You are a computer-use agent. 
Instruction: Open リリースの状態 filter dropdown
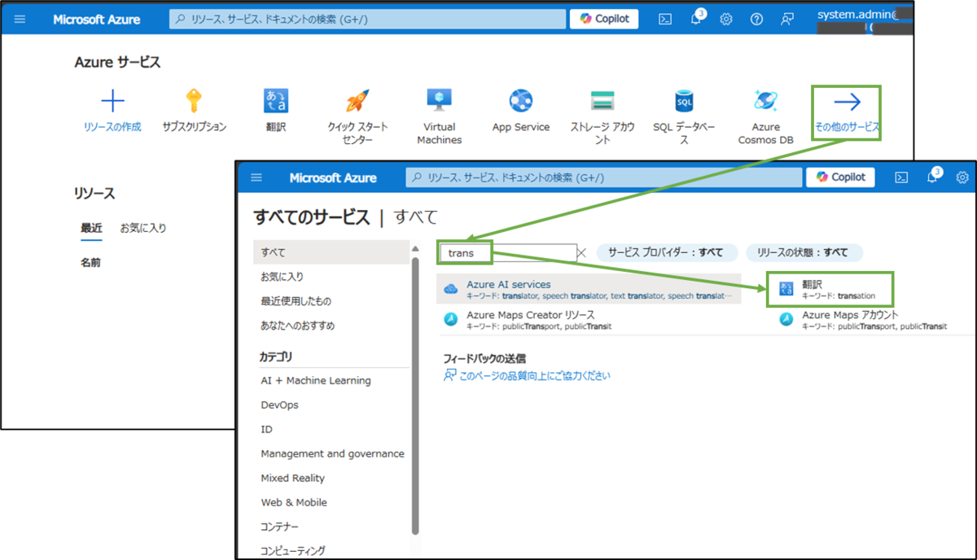pos(803,253)
